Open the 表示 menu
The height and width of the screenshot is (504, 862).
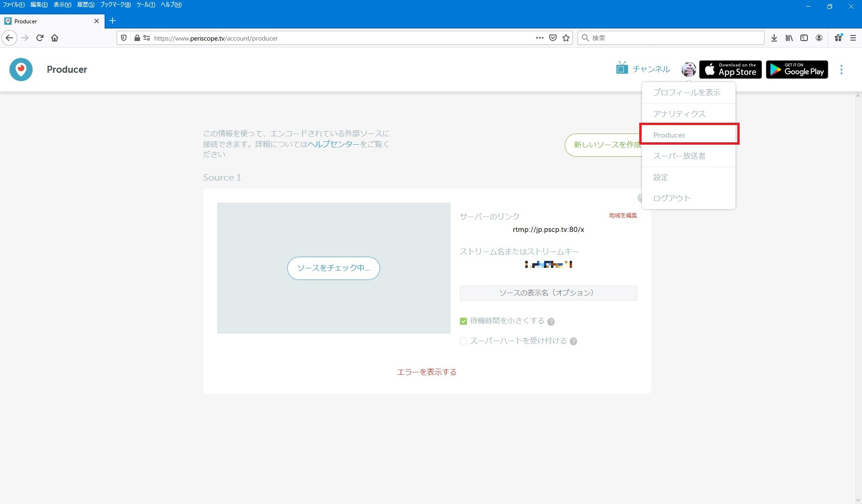pyautogui.click(x=62, y=5)
